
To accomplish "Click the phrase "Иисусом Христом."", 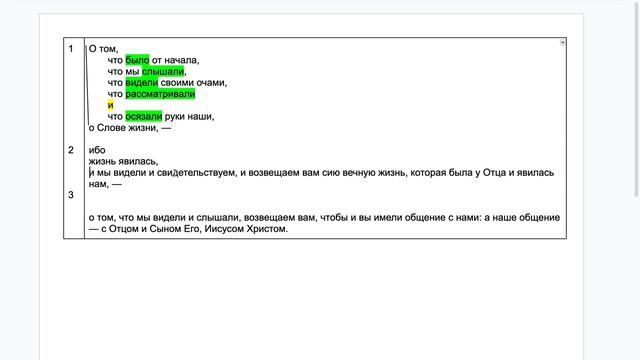I will pos(246,229).
